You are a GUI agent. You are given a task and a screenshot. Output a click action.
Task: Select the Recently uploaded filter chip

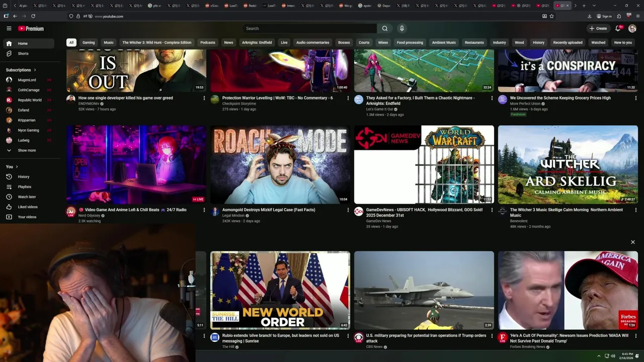coord(568,43)
